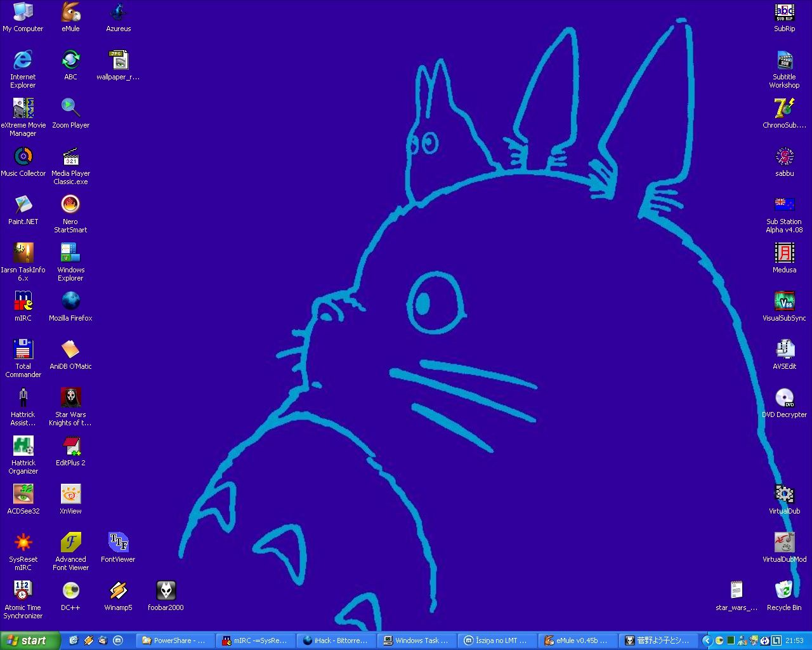Select the star_wars_... text file

pyautogui.click(x=737, y=596)
